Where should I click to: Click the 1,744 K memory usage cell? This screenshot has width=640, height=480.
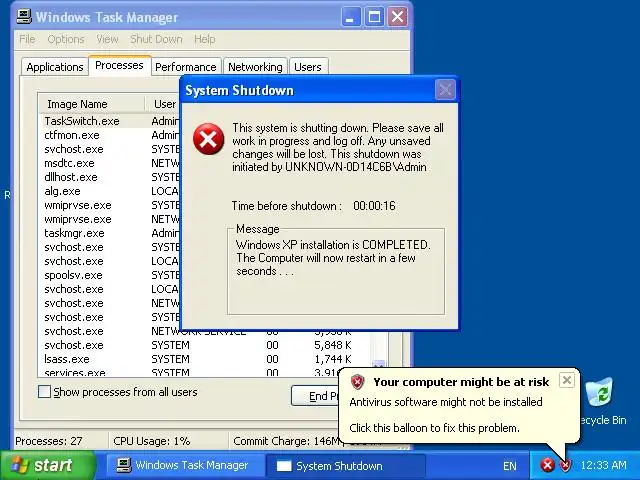(x=333, y=359)
